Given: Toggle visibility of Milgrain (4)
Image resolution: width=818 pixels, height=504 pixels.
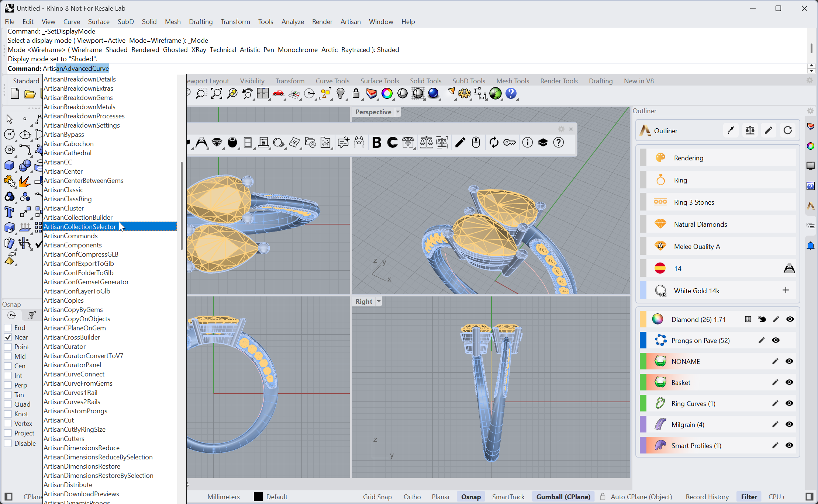Looking at the screenshot, I should (789, 424).
